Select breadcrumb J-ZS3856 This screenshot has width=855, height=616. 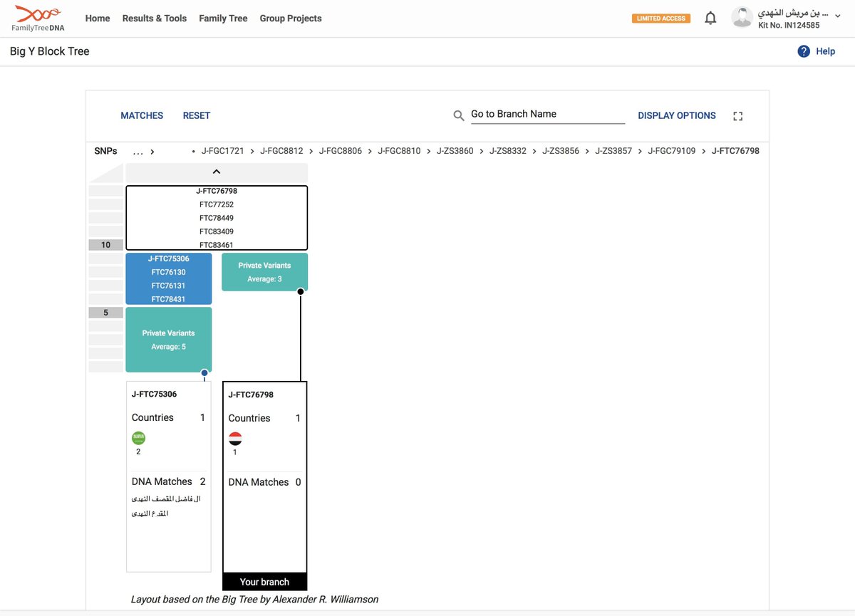pos(561,151)
